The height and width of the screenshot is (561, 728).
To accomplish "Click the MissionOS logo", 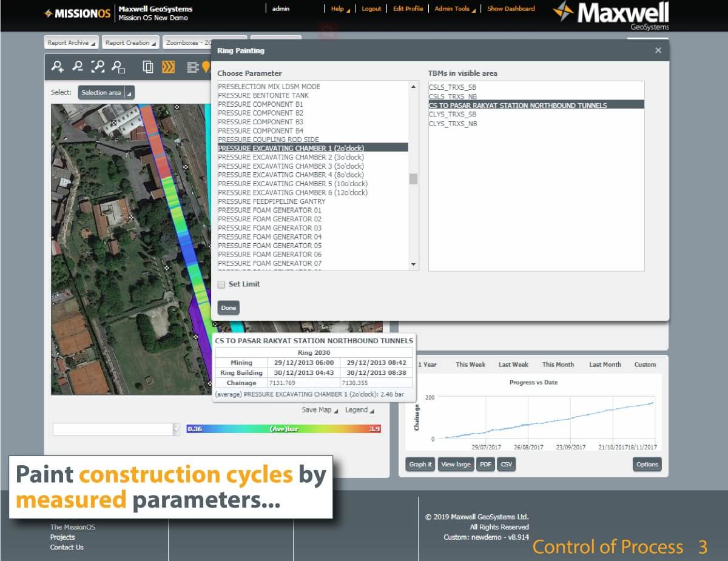I will click(78, 13).
